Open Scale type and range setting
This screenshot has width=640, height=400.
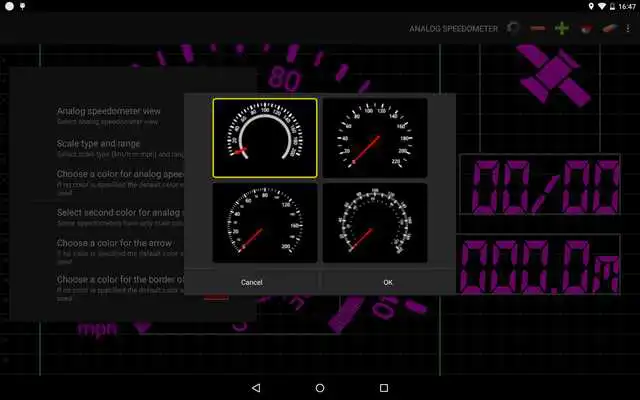coord(120,148)
